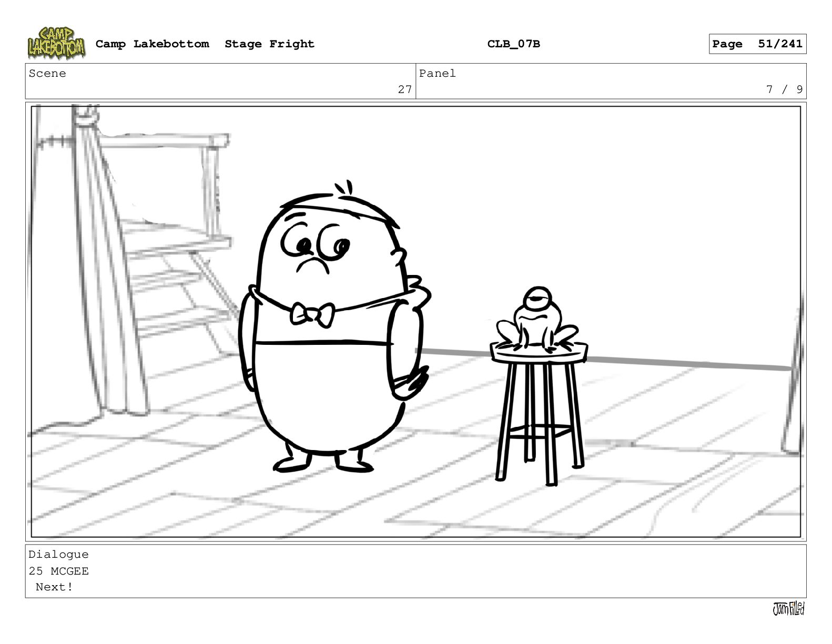The height and width of the screenshot is (644, 832).
Task: Click the 'CLB_07B' episode code
Action: pos(513,44)
